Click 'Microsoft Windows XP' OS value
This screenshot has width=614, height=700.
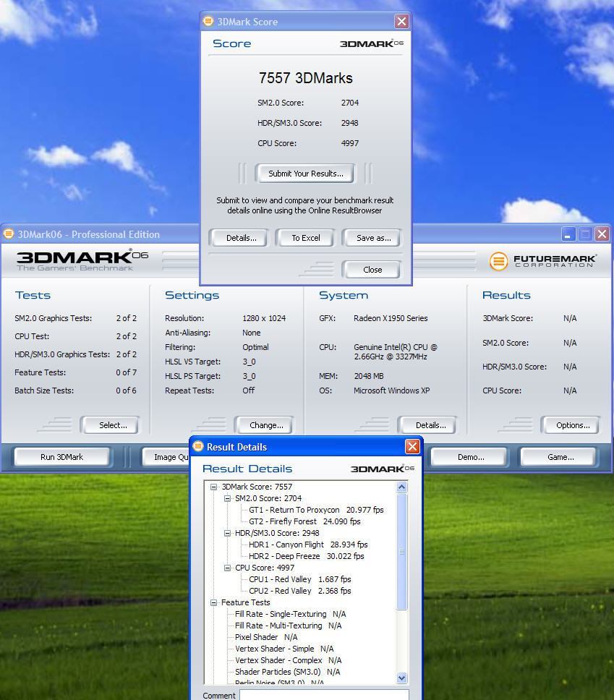[x=392, y=390]
